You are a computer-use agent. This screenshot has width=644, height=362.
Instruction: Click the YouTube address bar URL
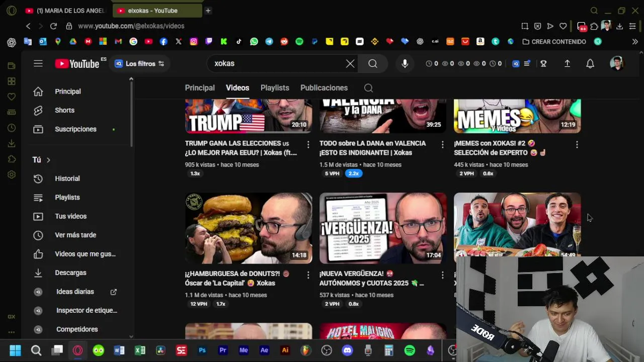(x=131, y=26)
